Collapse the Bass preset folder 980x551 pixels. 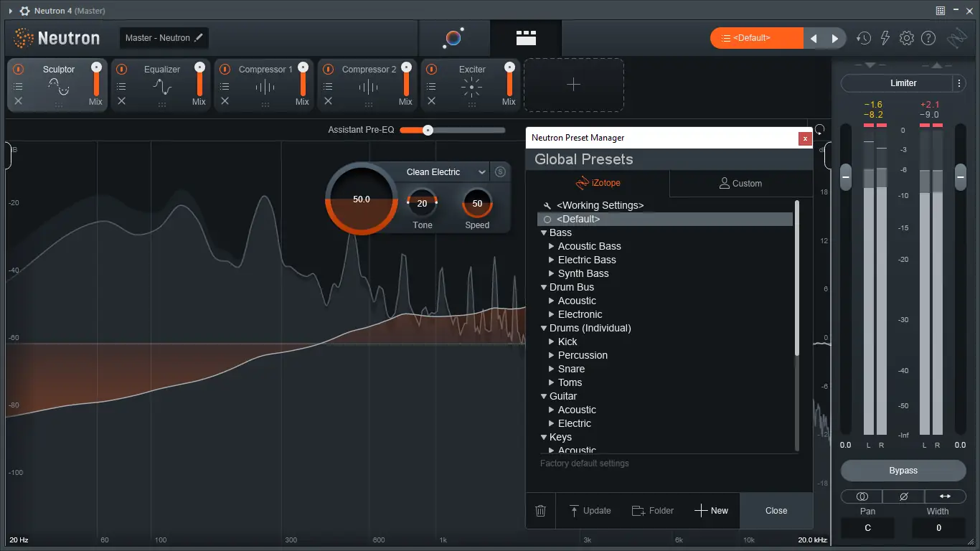(x=544, y=232)
